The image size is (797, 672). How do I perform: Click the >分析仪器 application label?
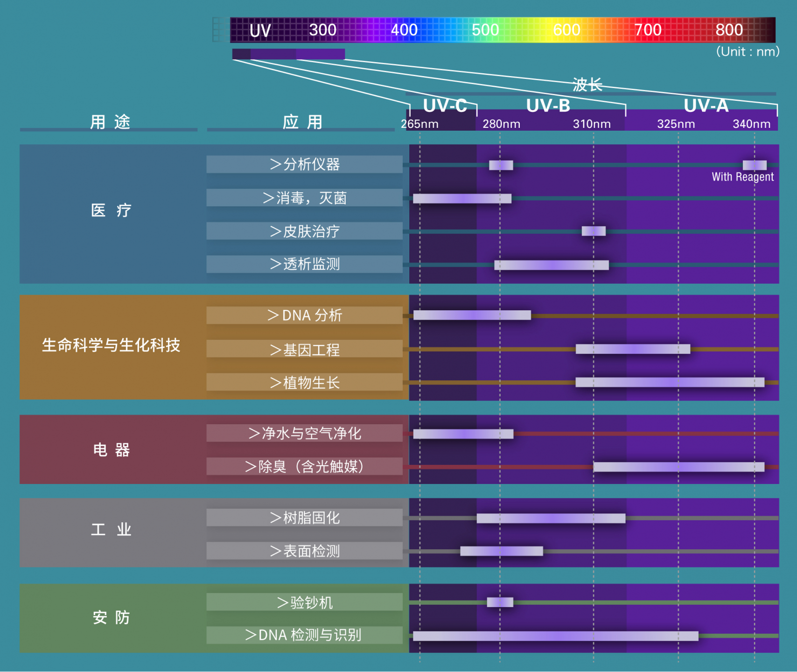[x=304, y=164]
